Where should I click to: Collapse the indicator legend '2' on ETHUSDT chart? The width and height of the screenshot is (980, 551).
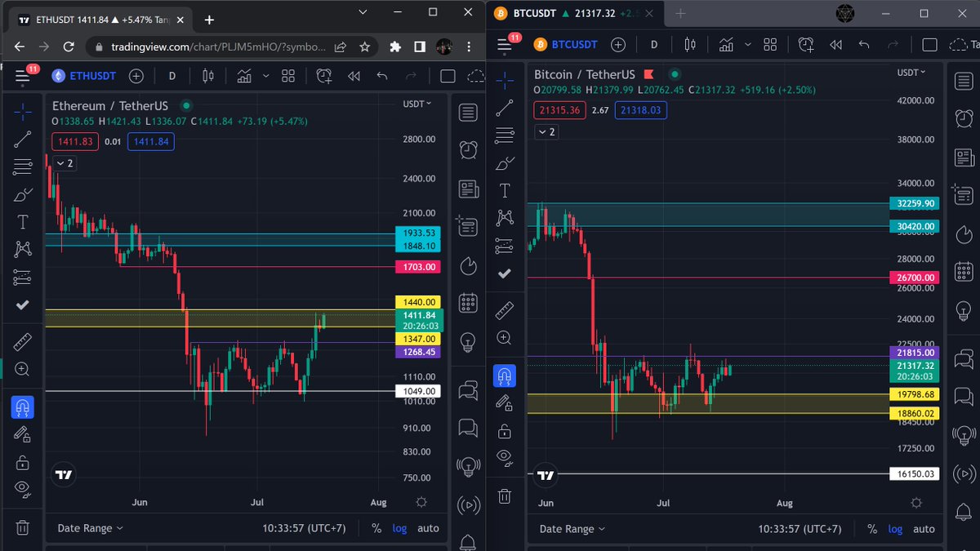tap(65, 163)
